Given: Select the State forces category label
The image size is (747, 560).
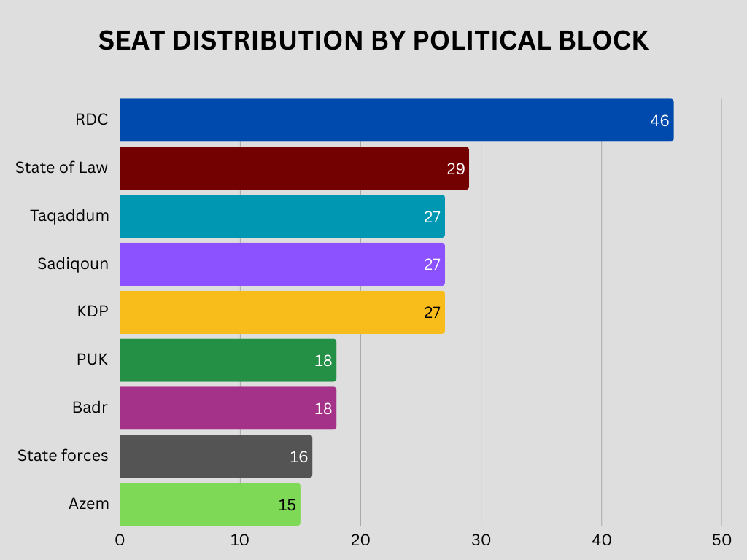Looking at the screenshot, I should coord(63,456).
